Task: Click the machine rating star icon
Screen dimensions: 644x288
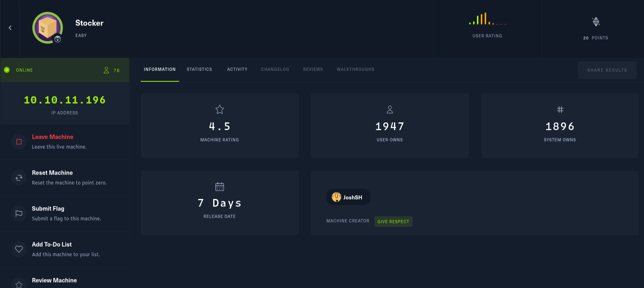Action: (220, 110)
